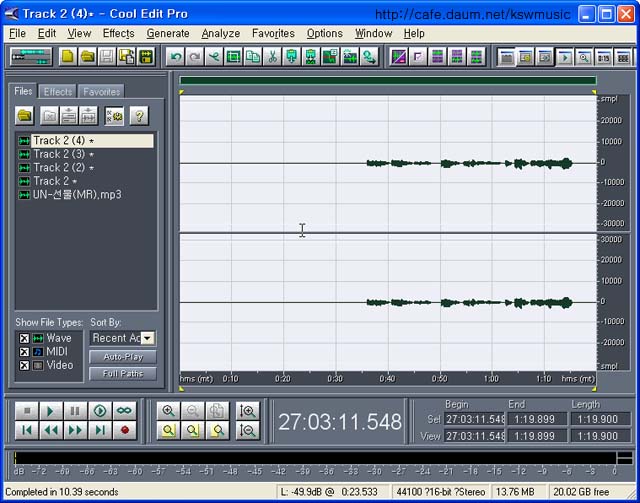Click the New file toolbar icon
This screenshot has height=503, width=640.
pos(68,57)
